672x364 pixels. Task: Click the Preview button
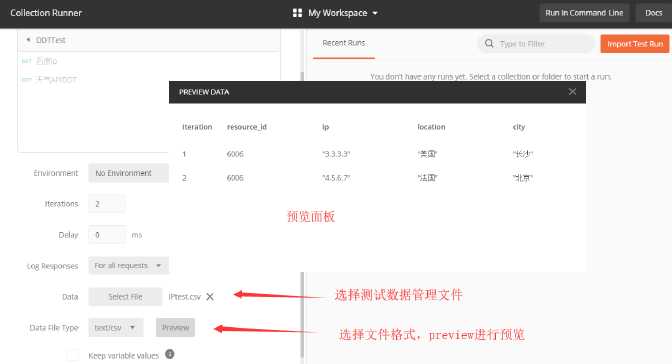[x=175, y=328]
